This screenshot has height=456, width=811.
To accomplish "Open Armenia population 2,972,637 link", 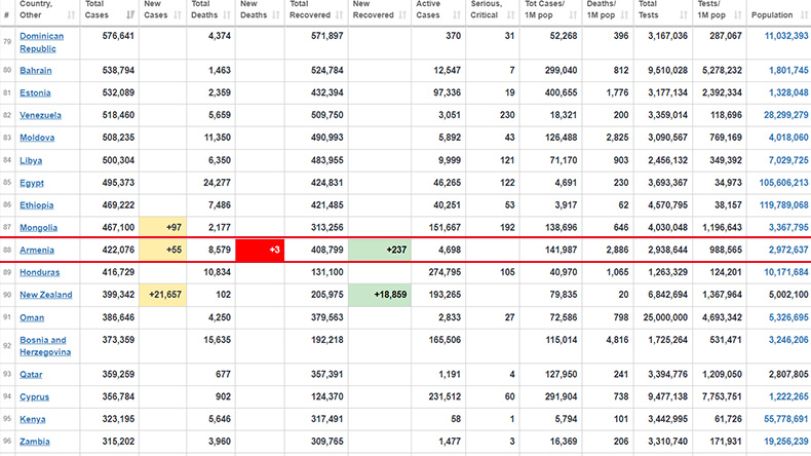I will coord(788,250).
